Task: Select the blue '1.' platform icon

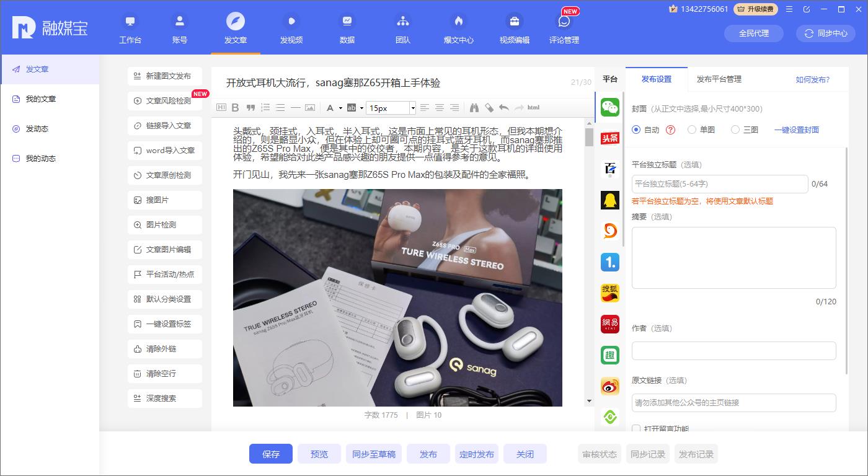Action: point(610,262)
